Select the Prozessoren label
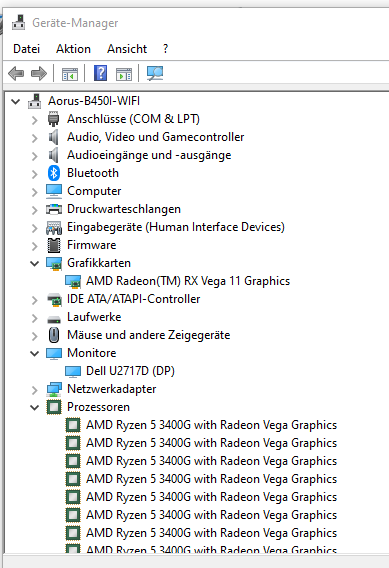389x568 pixels. (x=98, y=407)
